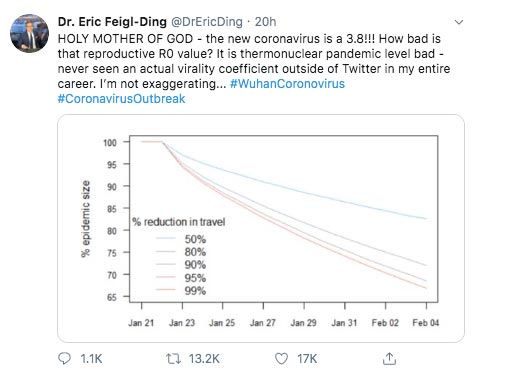Image resolution: width=508 pixels, height=380 pixels.
Task: Click the '% reduction in travel' legend title
Action: (179, 222)
